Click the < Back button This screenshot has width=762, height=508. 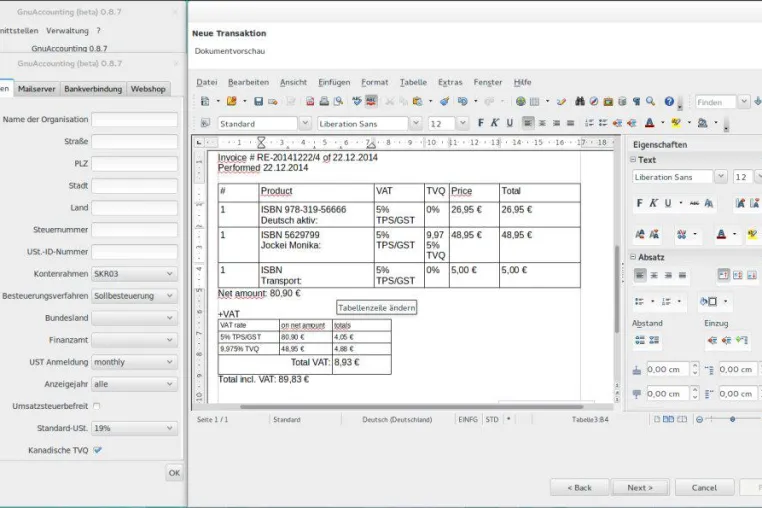(x=579, y=488)
